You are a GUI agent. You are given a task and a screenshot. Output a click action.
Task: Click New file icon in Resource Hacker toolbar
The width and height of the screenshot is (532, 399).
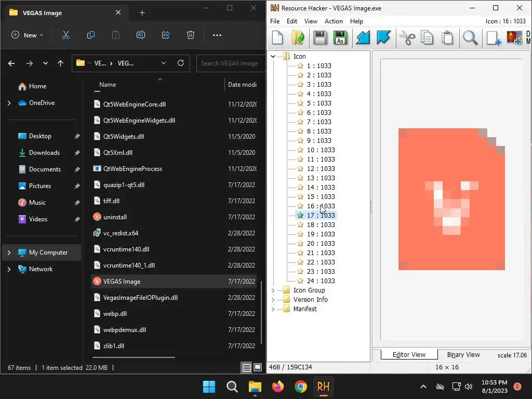click(277, 37)
